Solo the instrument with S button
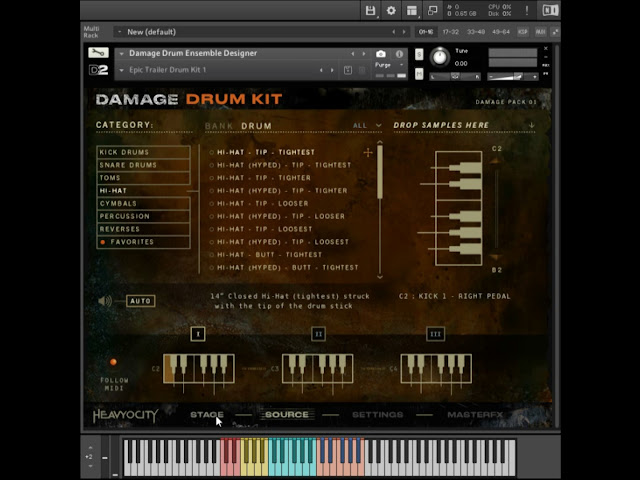Image resolution: width=640 pixels, height=480 pixels. click(419, 54)
